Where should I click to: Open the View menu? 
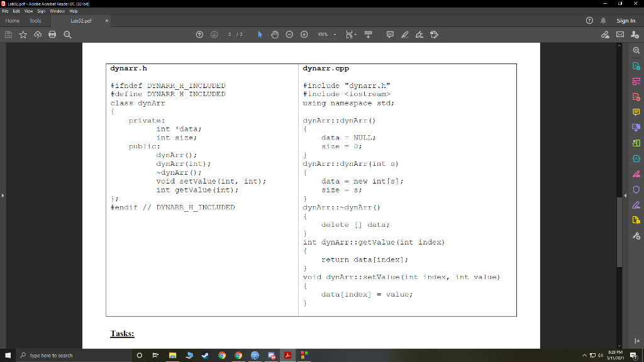pyautogui.click(x=28, y=10)
